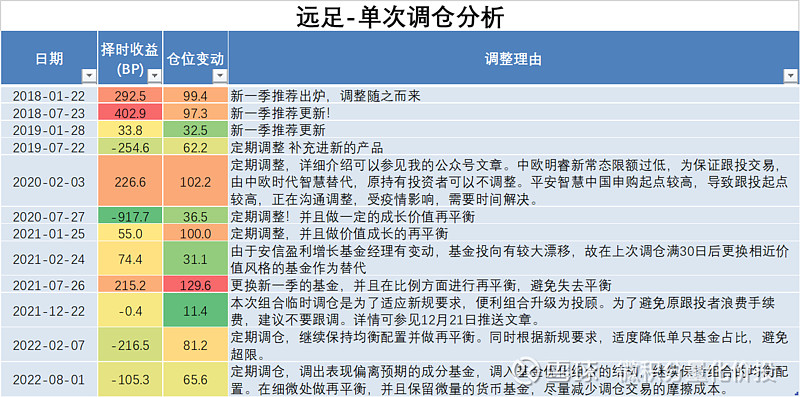Click reason mentioning 中欧明睿新常态限额过低
Viewport: 800px width, 397px height.
coord(513,182)
